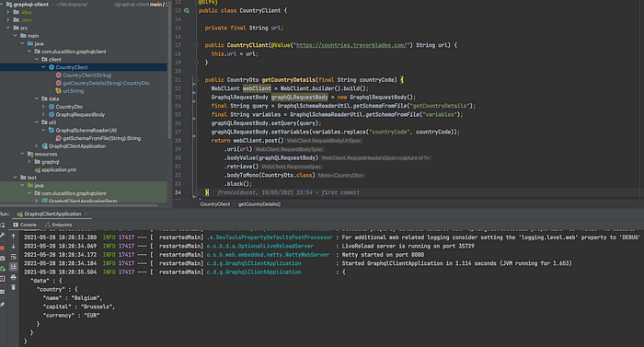
Task: Click the project tree vertical scrollbar
Action: coord(169,70)
